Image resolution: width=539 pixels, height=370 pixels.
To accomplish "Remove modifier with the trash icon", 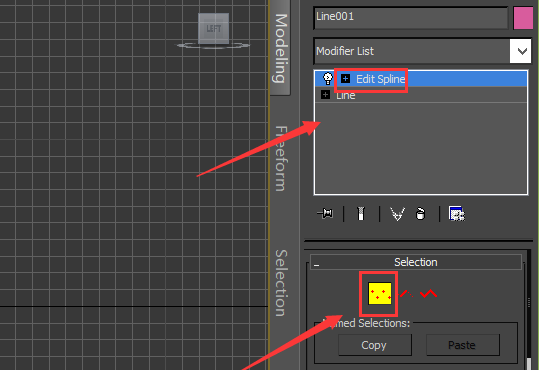I will [x=420, y=214].
